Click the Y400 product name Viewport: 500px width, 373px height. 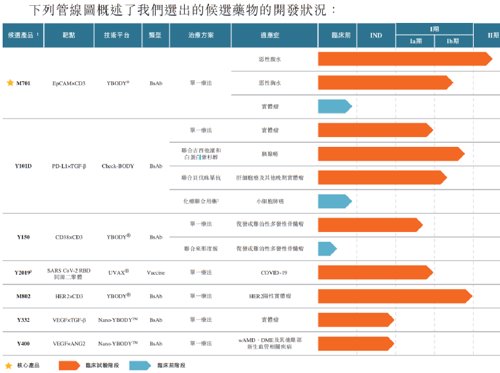coord(23,343)
